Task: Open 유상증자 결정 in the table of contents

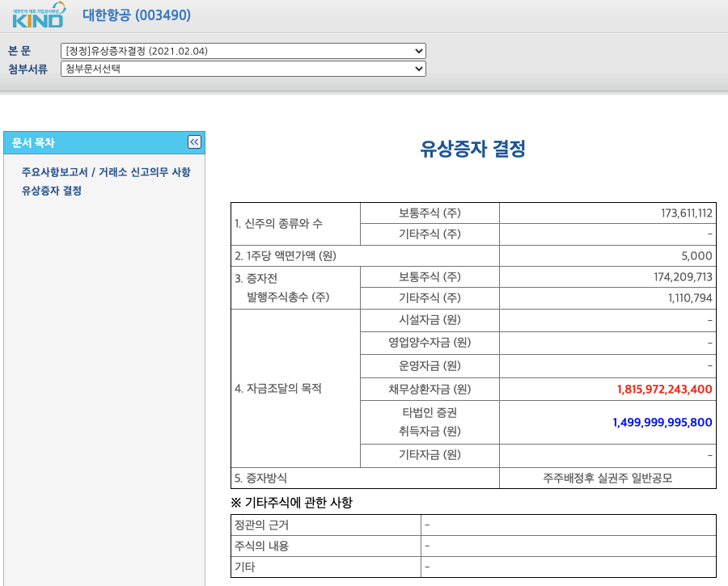Action: [x=52, y=191]
